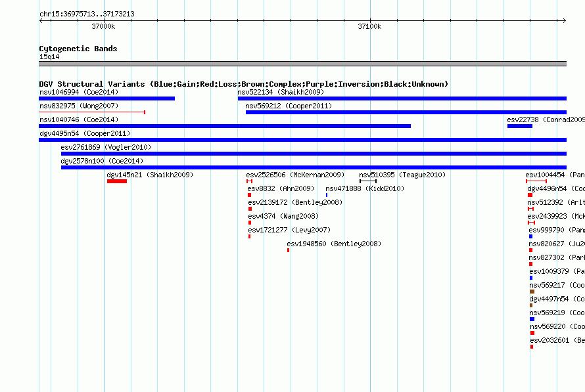Click the DGV Structural Variants track title
This screenshot has height=392, width=585.
pos(244,84)
